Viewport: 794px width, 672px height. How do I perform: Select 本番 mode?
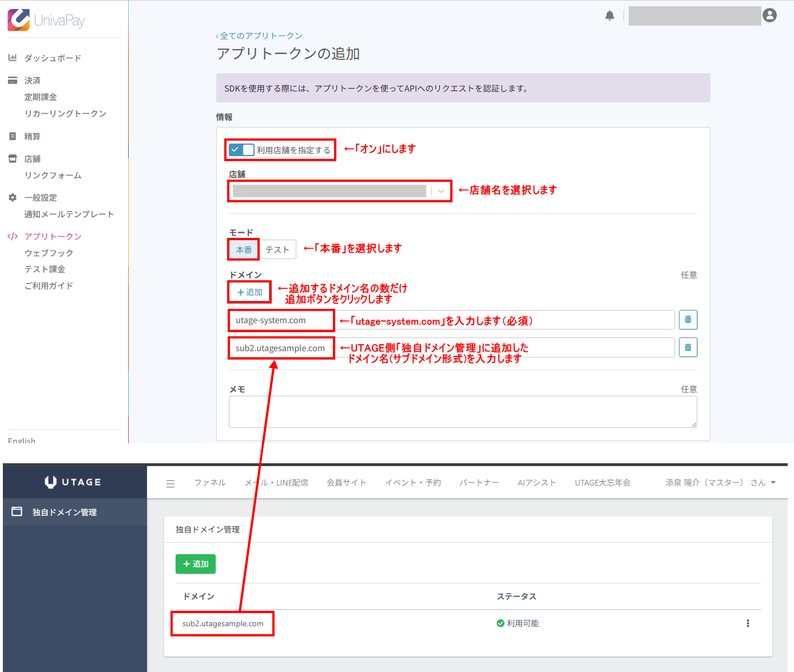(x=244, y=250)
